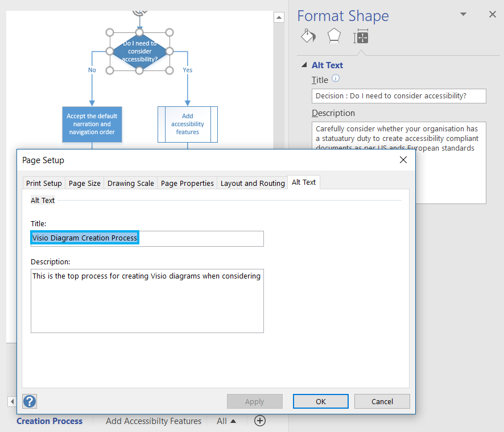Switch to the Page Properties tab

(x=187, y=183)
